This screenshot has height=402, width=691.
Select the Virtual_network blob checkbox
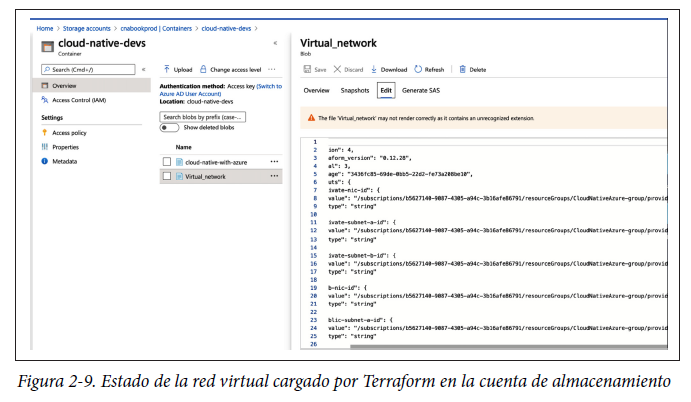coord(167,176)
